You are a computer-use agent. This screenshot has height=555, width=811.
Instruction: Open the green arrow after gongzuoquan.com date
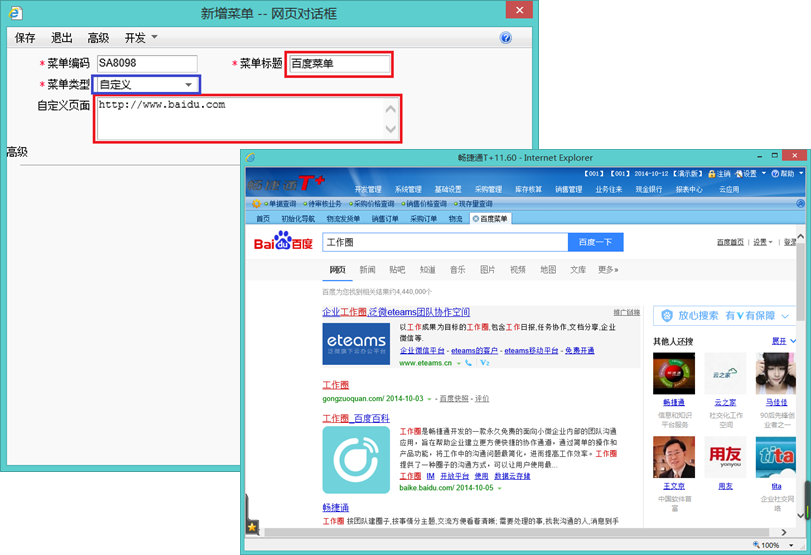point(429,399)
